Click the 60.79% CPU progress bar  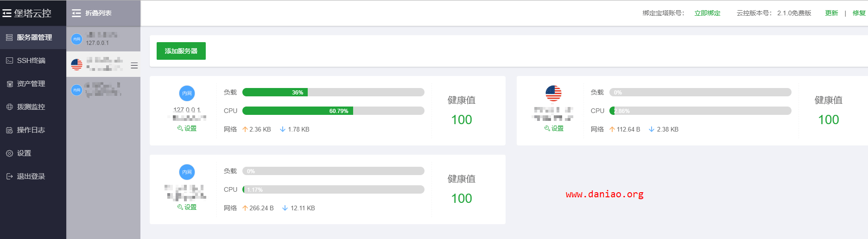[x=333, y=111]
